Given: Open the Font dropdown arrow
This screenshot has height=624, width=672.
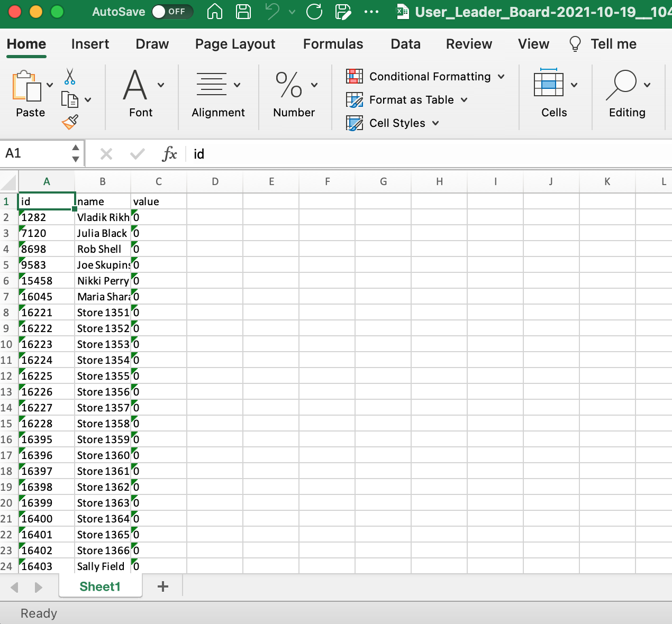Looking at the screenshot, I should click(x=160, y=85).
